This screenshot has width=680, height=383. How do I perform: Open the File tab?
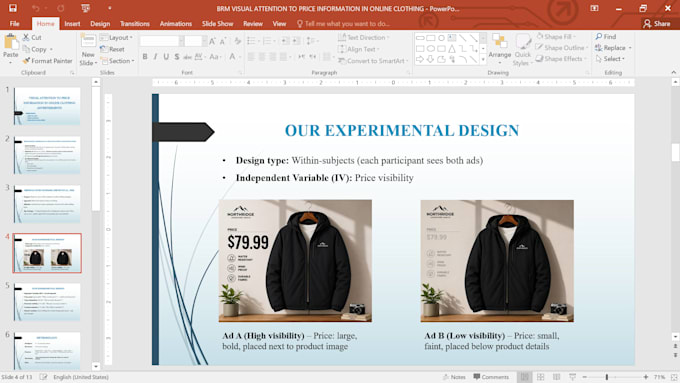coord(14,23)
